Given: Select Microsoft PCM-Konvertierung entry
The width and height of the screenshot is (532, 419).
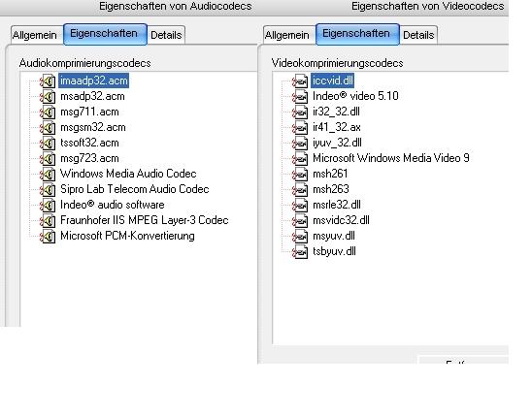Looking at the screenshot, I should tap(127, 236).
